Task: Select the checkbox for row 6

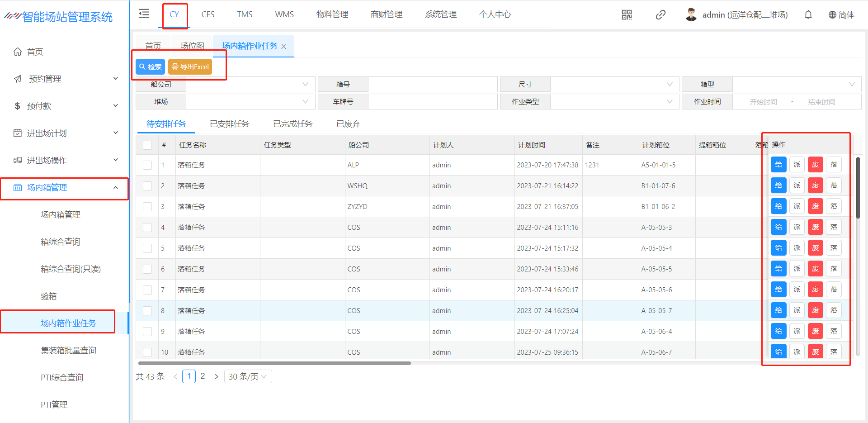Action: 147,269
